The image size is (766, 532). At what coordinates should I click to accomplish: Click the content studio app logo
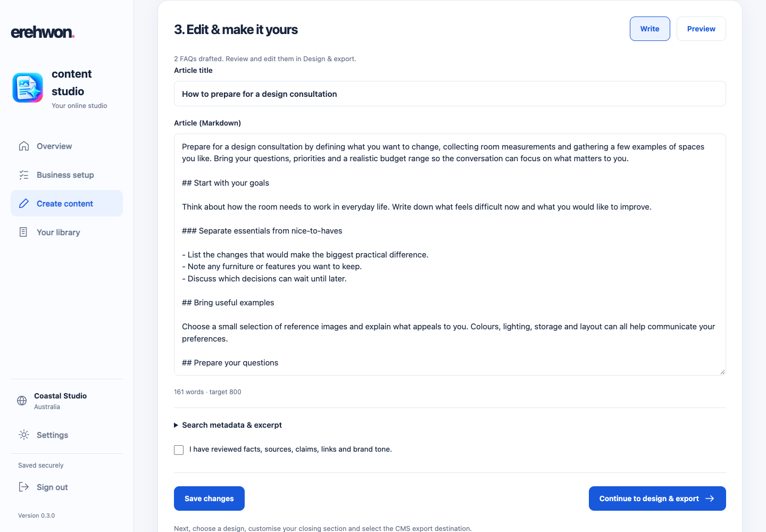coord(28,88)
